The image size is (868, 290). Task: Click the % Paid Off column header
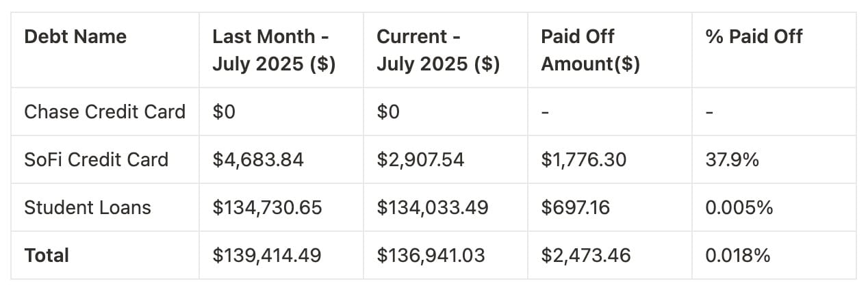pyautogui.click(x=754, y=37)
